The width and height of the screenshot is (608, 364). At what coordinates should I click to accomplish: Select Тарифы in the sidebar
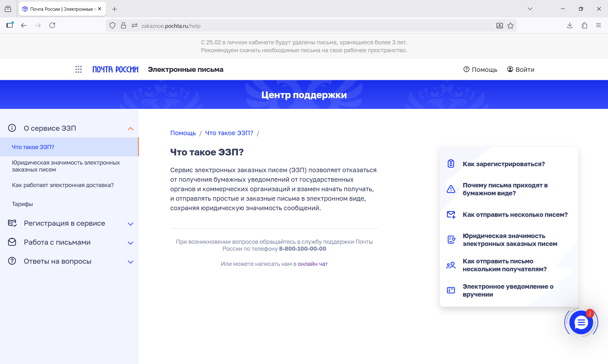(22, 204)
